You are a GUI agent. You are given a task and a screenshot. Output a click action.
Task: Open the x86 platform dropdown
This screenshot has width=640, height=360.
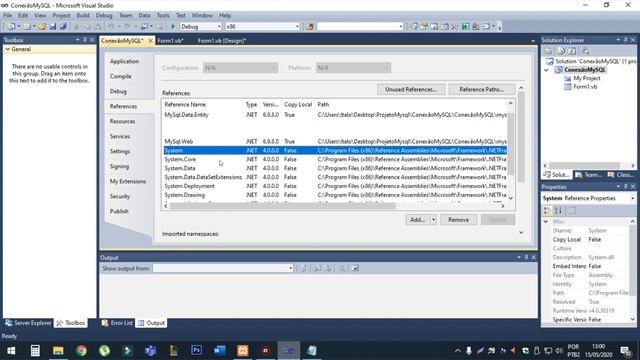click(297, 27)
